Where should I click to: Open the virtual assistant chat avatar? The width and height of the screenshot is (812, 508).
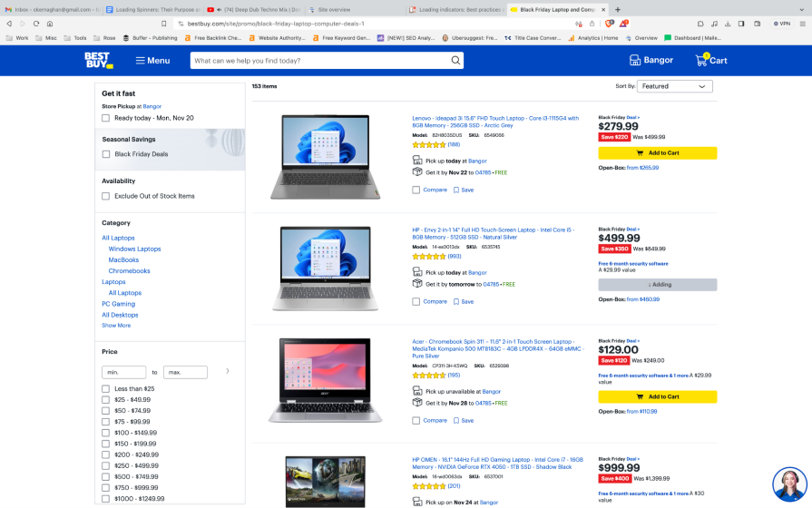click(789, 485)
